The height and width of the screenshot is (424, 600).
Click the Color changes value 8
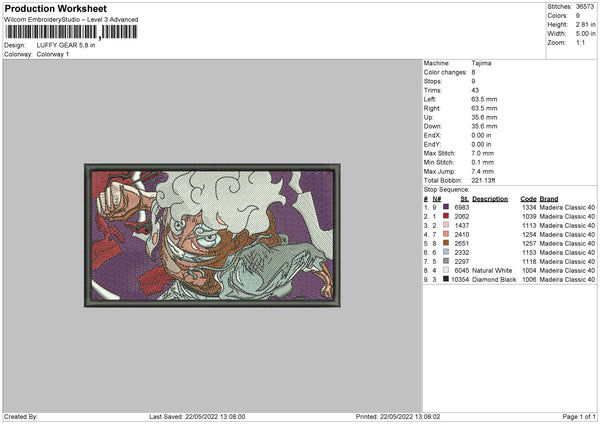click(x=473, y=72)
